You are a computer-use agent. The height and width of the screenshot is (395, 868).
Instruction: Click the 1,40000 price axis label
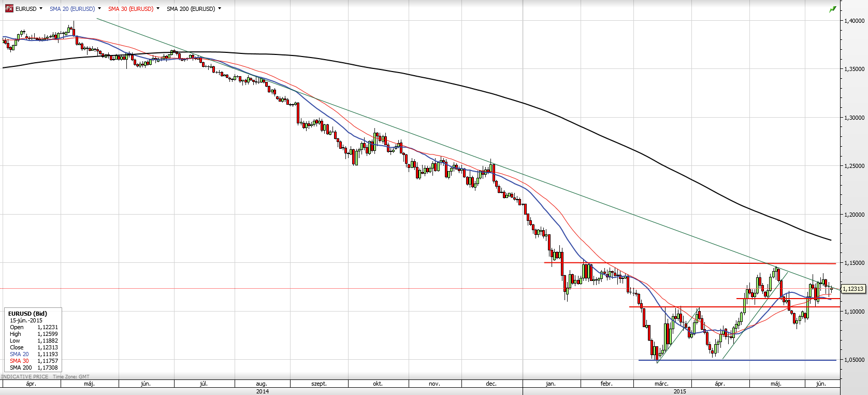[x=855, y=21]
